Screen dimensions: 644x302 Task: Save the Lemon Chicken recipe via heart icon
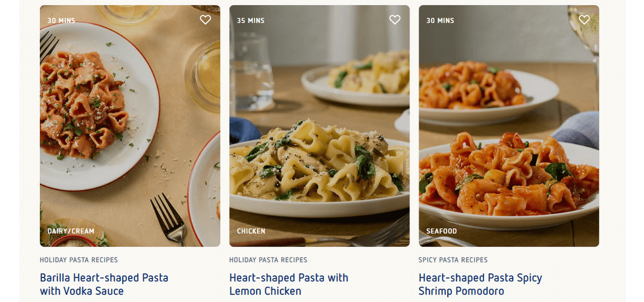395,20
